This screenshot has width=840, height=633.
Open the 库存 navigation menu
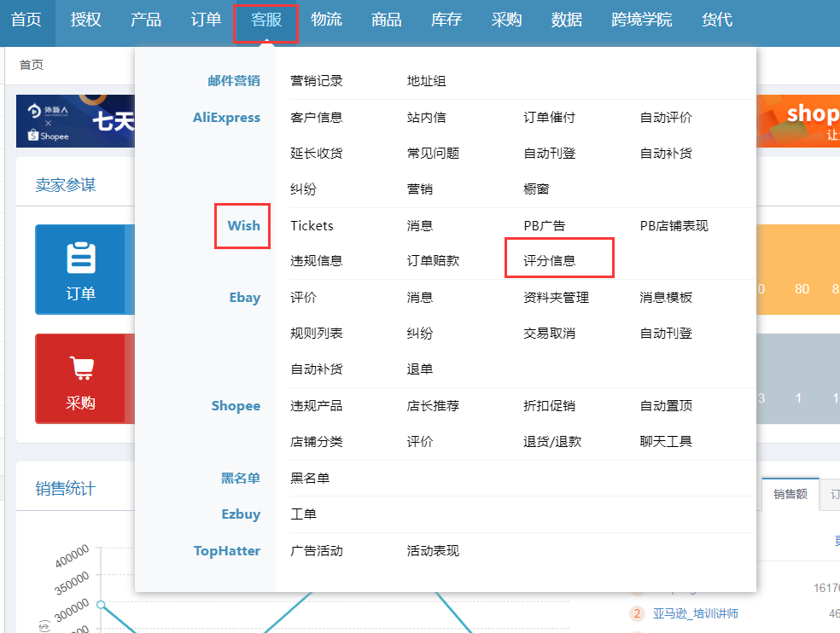[x=446, y=20]
